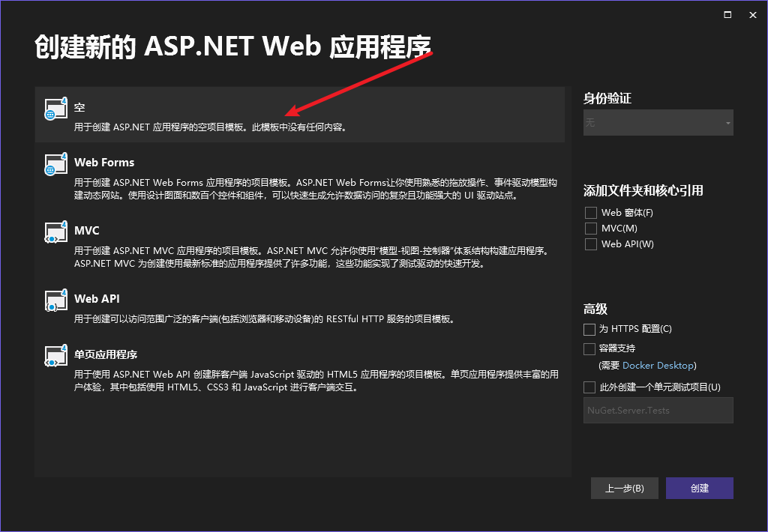Select the Web API template title
This screenshot has width=768, height=532.
tap(97, 298)
